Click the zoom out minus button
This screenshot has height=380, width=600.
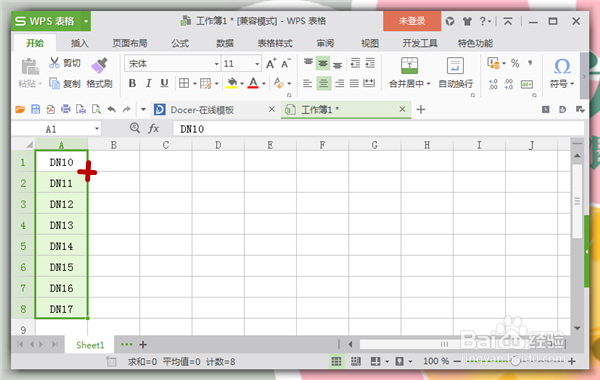[x=457, y=361]
